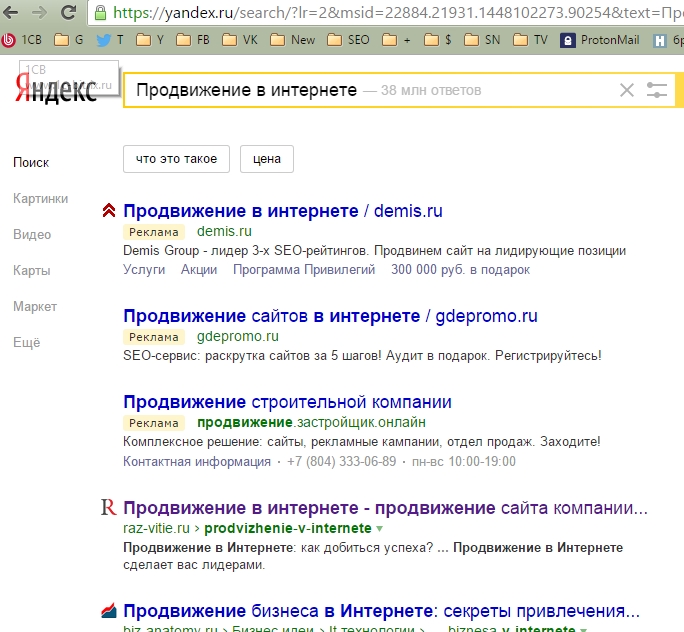This screenshot has height=632, width=684.
Task: Open the TV bookmarks folder
Action: pyautogui.click(x=530, y=40)
